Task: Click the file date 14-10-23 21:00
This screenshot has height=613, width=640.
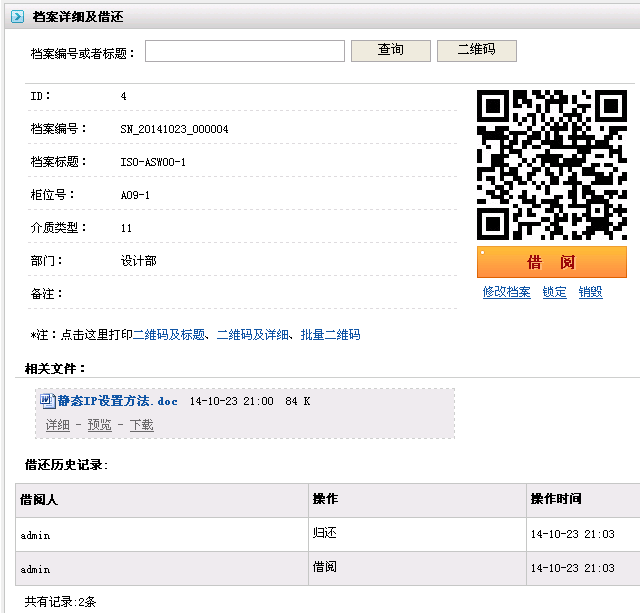Action: (231, 401)
